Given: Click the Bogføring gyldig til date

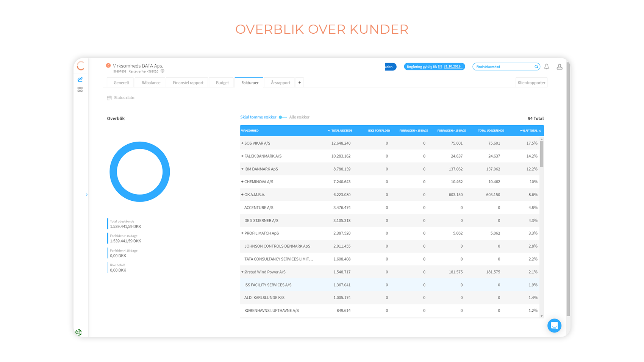Looking at the screenshot, I should [452, 67].
